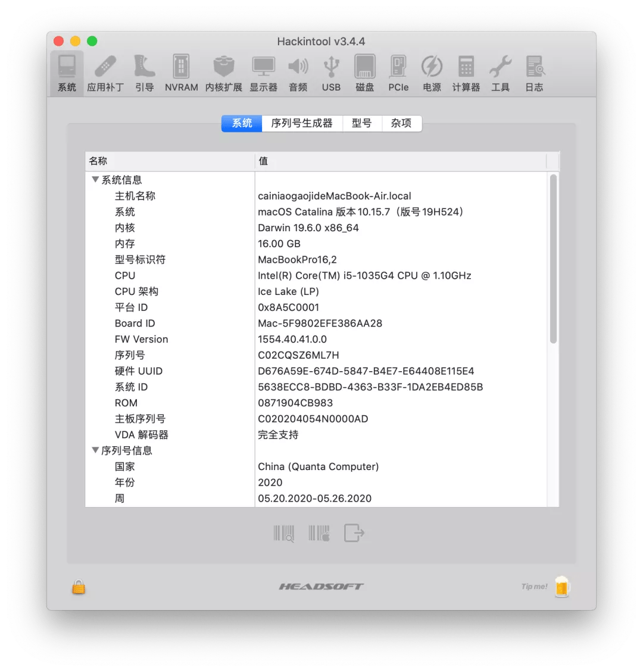The width and height of the screenshot is (643, 672).
Task: Click the 05.20.2020-05.26.2020 week value
Action: [x=314, y=499]
